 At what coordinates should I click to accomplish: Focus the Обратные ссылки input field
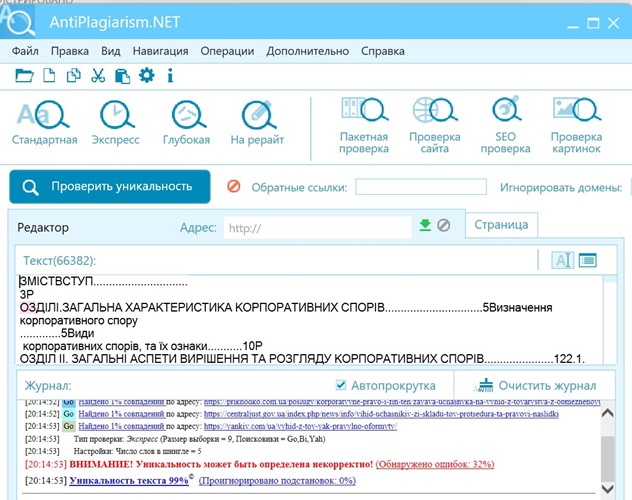pos(421,187)
